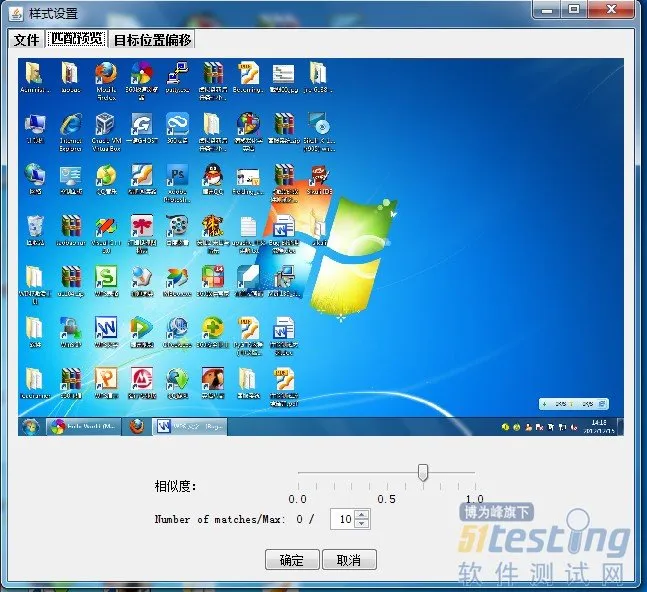Click the Windows logo on previewed wallpaper
Viewport: 647px width, 592px height.
click(x=326, y=254)
